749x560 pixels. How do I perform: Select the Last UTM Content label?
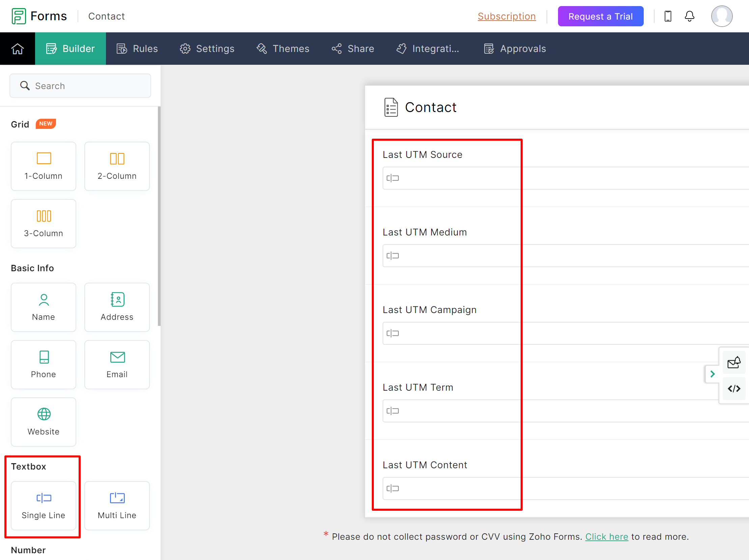click(x=425, y=465)
